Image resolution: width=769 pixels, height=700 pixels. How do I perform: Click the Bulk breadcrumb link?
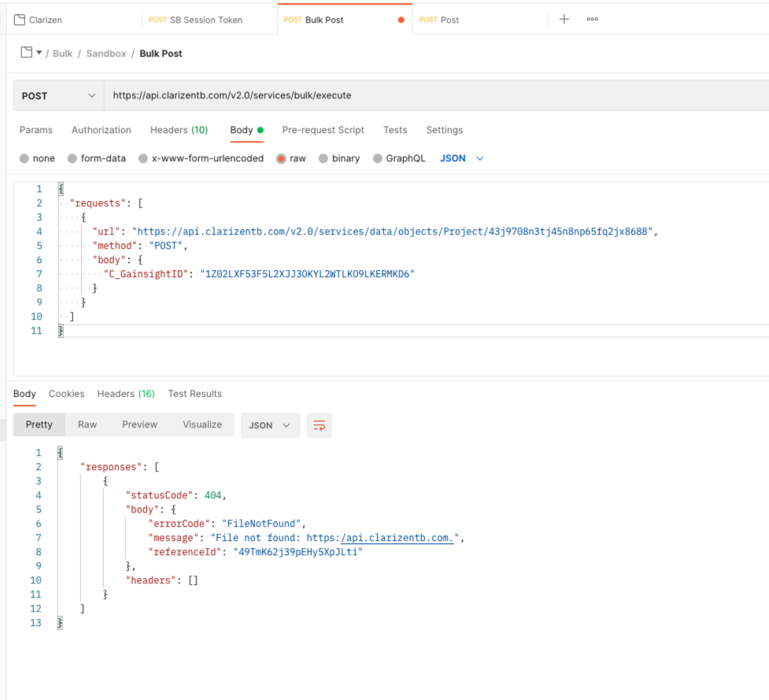click(63, 54)
